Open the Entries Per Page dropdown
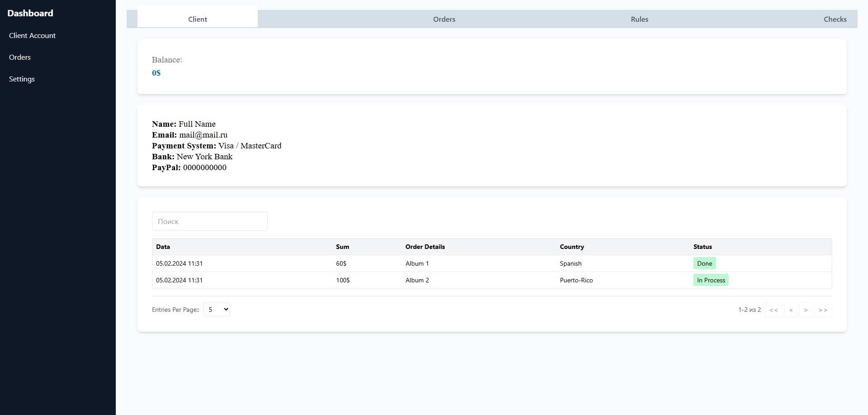Image resolution: width=868 pixels, height=415 pixels. point(216,310)
